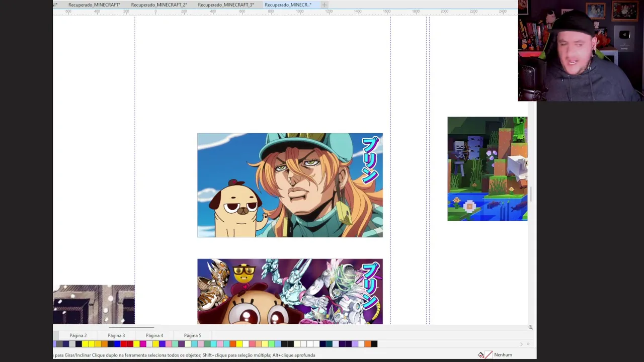Switch to the Recuperado_MINECRAFT_2 document tab
644x362 pixels.
[159, 5]
